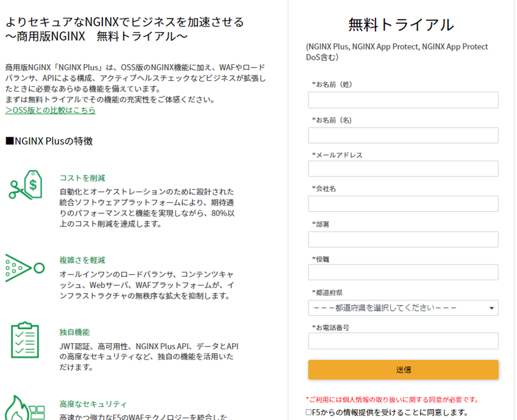The width and height of the screenshot is (517, 420).
Task: Click the お電話番号 input field
Action: coord(403,341)
